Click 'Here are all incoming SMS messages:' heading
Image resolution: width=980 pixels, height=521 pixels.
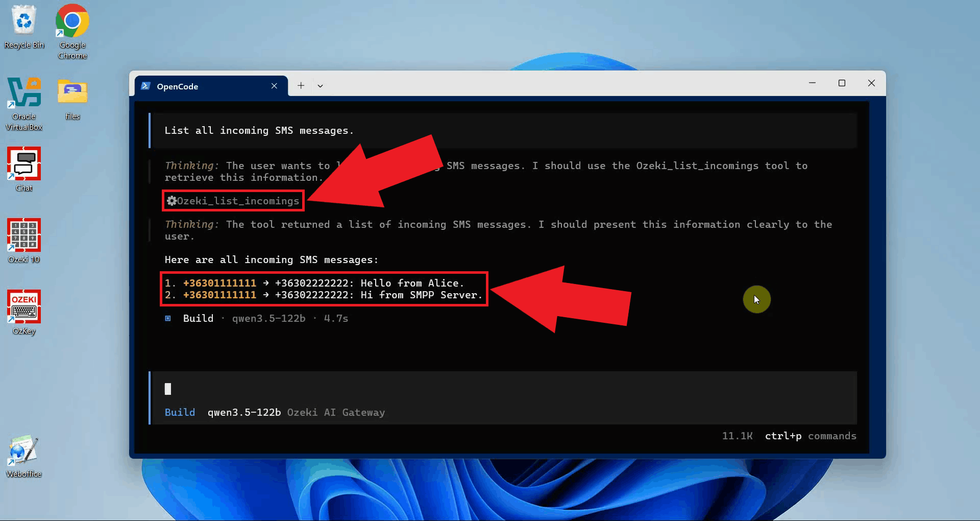(x=272, y=259)
